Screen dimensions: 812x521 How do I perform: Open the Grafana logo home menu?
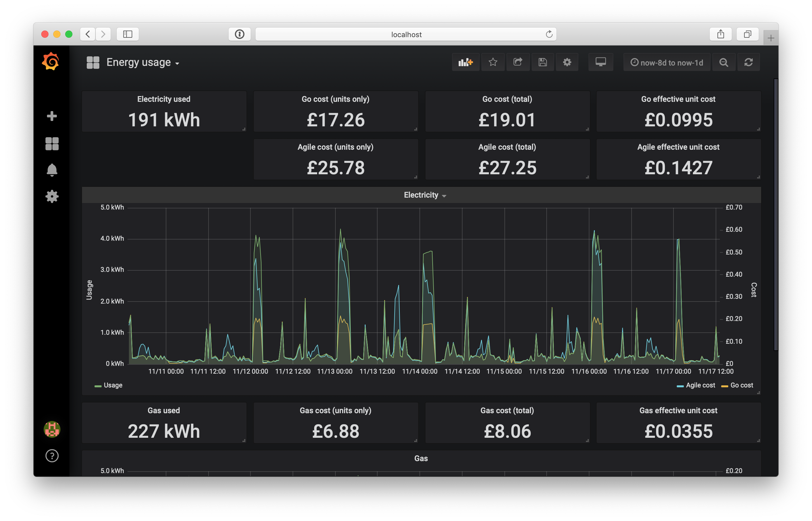coord(51,61)
